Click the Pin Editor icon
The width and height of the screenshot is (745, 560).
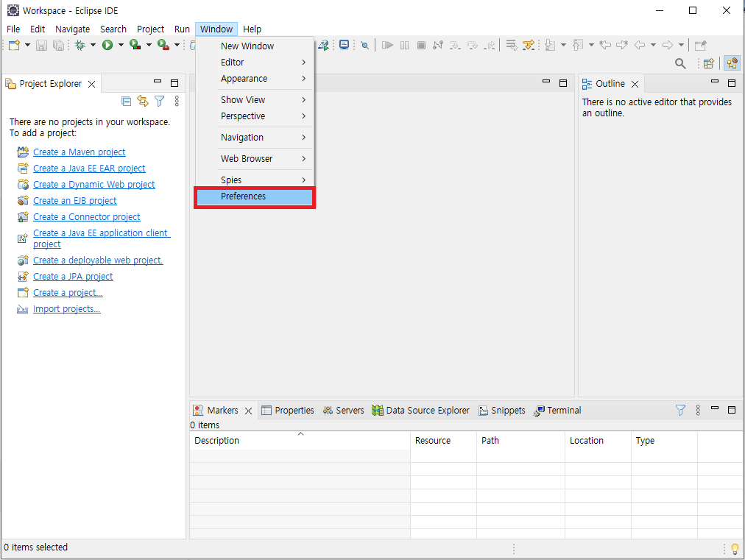[701, 45]
